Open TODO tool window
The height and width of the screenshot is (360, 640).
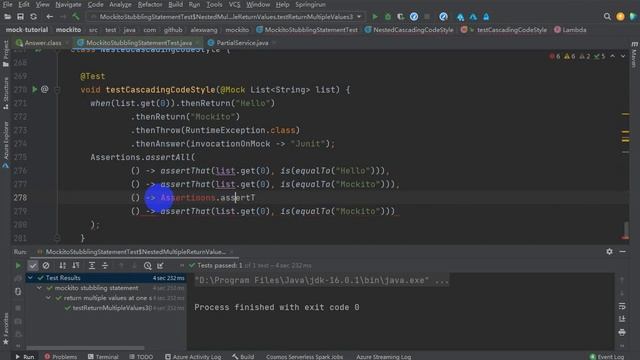tap(141, 356)
